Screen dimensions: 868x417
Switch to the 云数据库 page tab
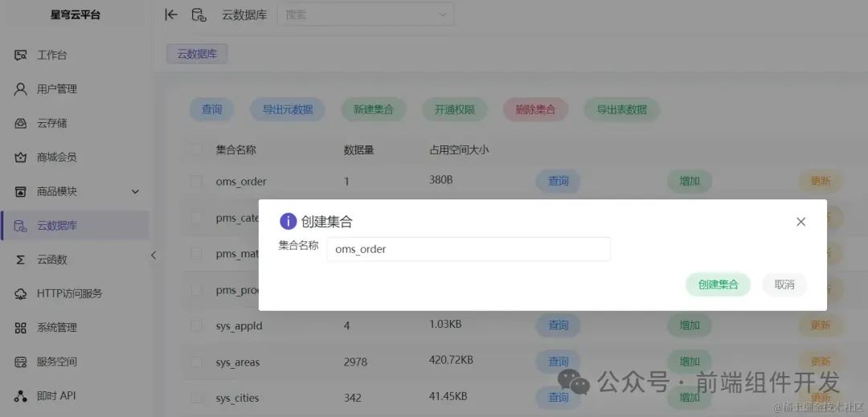coord(197,54)
